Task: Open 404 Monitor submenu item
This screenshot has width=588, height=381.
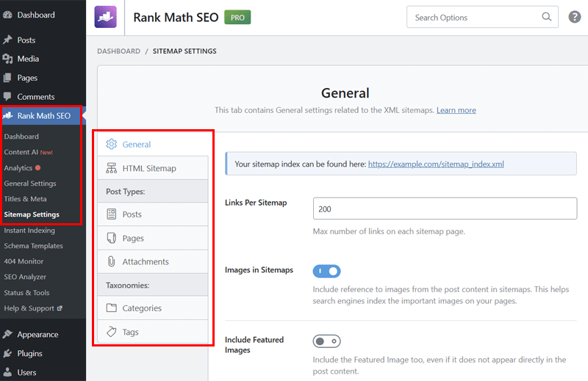Action: (x=24, y=261)
